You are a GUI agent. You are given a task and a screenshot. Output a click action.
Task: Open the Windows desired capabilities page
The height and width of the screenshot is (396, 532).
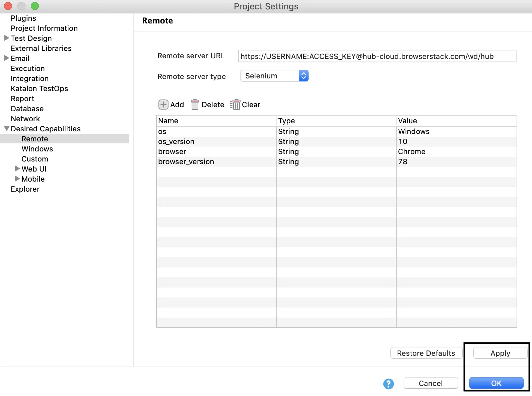pos(37,149)
